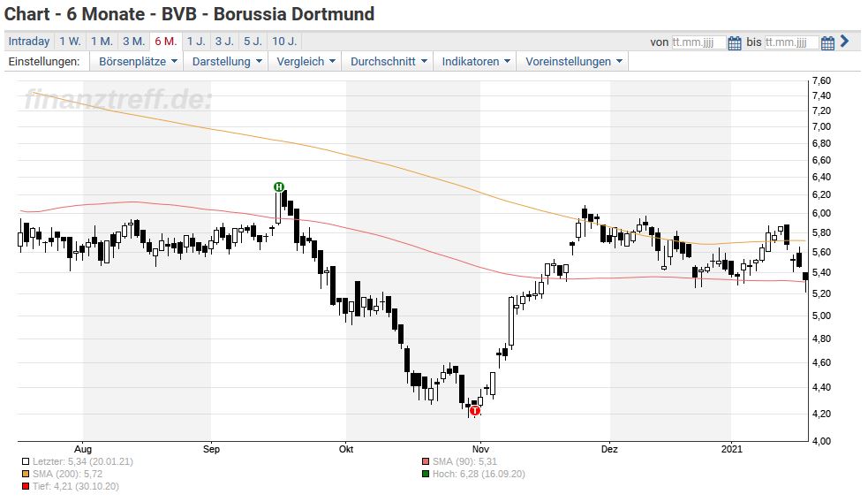Select the 6 M. time range tab
The height and width of the screenshot is (502, 868).
165,41
